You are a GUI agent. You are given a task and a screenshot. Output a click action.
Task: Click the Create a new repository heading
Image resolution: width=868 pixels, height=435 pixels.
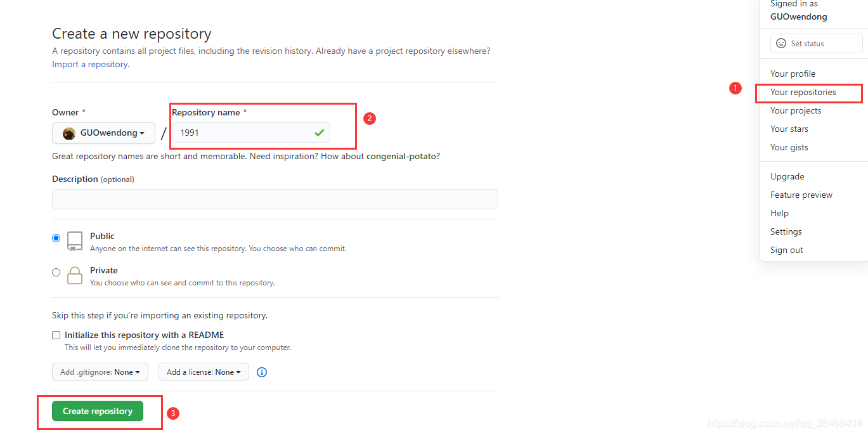pyautogui.click(x=132, y=34)
